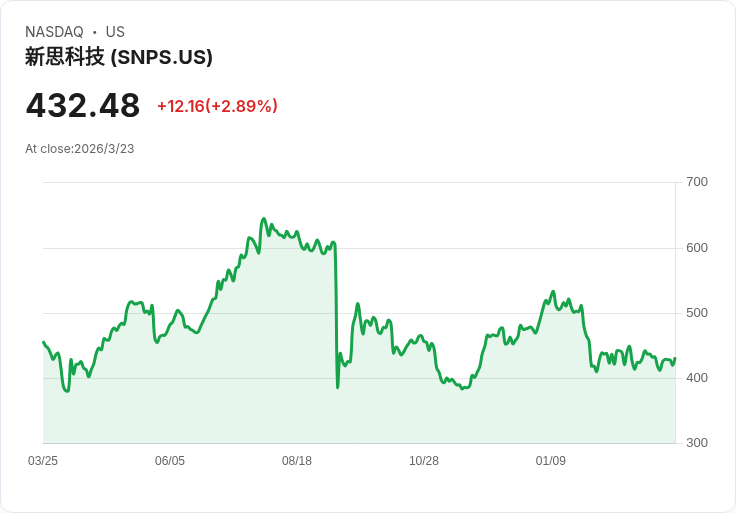
Task: Click the NASDAQ exchange label
Action: click(x=54, y=32)
